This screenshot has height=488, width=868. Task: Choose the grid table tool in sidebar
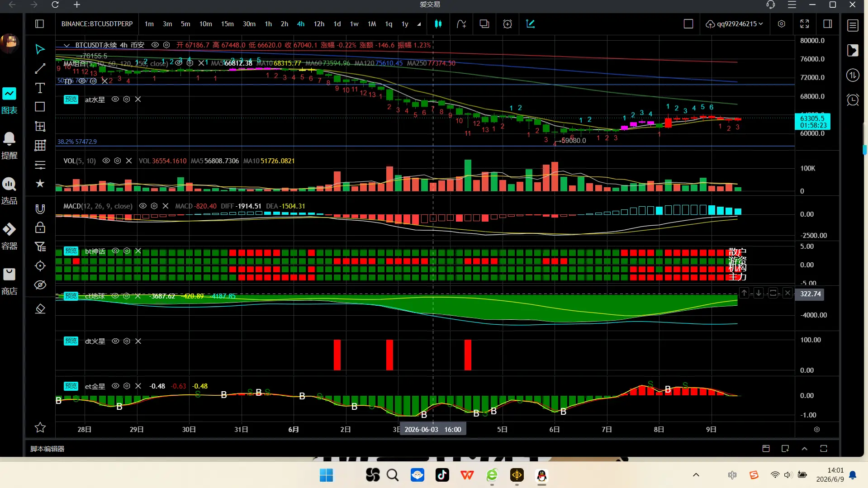(40, 145)
